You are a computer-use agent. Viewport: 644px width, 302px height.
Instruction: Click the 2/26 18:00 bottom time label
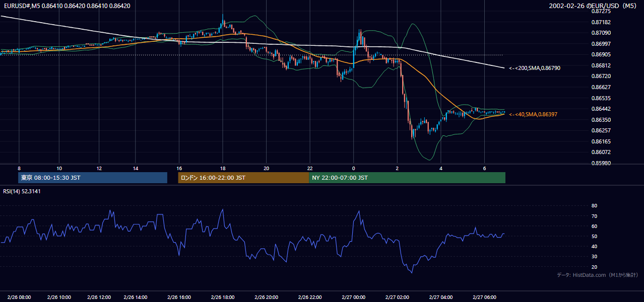pyautogui.click(x=223, y=297)
